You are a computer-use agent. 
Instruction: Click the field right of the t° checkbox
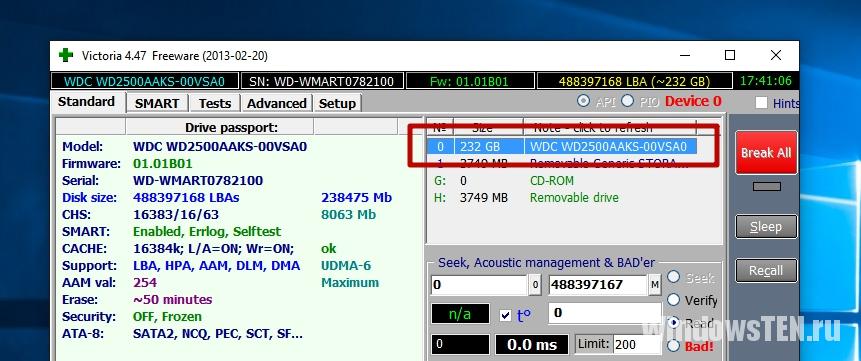point(605,313)
